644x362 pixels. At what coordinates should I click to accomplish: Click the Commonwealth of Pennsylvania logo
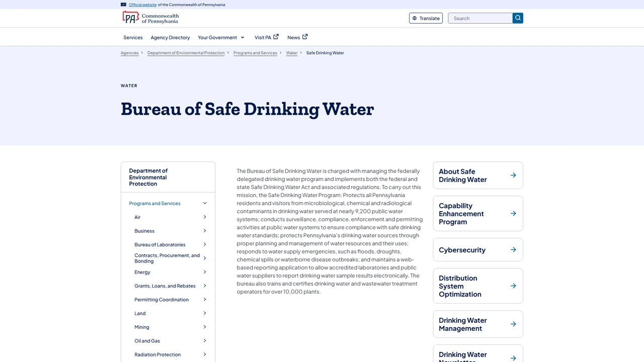coord(150,18)
